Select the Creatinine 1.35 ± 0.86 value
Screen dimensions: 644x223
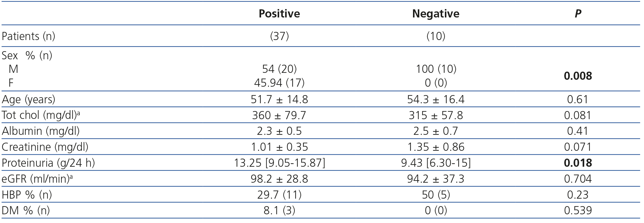click(x=436, y=147)
